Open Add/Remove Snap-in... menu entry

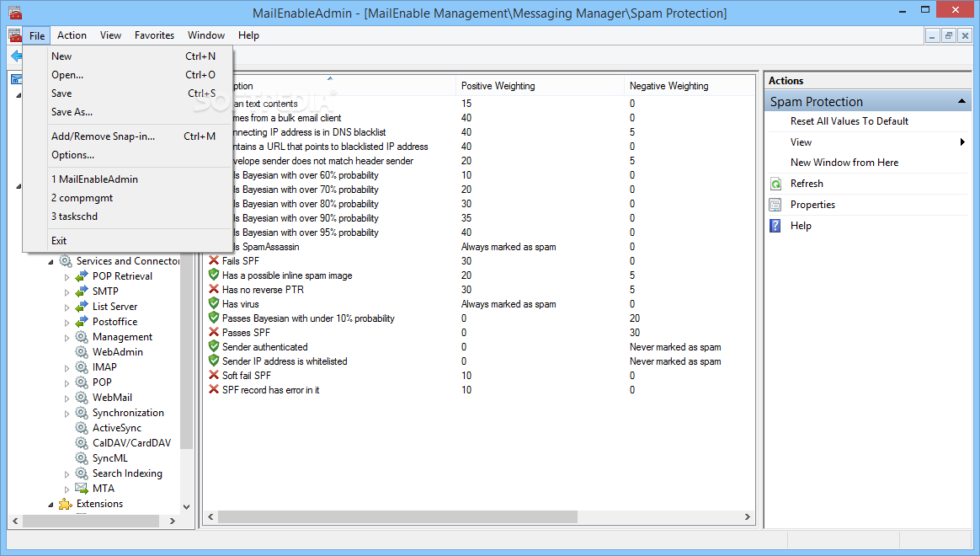127,136
